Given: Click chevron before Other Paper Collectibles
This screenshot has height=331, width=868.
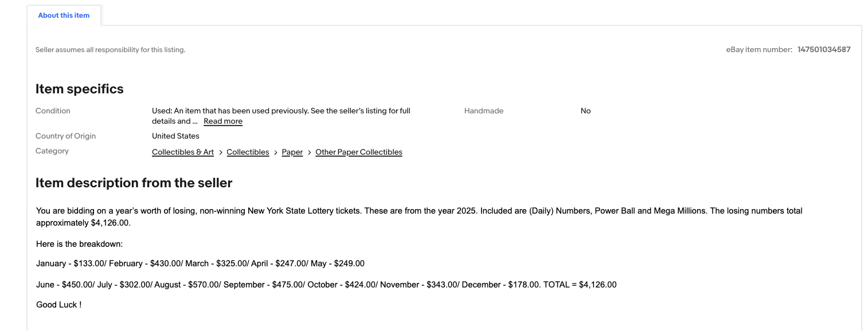Looking at the screenshot, I should click(x=310, y=152).
